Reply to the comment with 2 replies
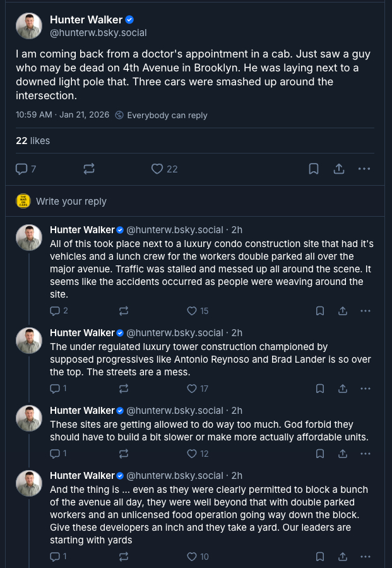Viewport: 392px width, 568px height. point(55,311)
